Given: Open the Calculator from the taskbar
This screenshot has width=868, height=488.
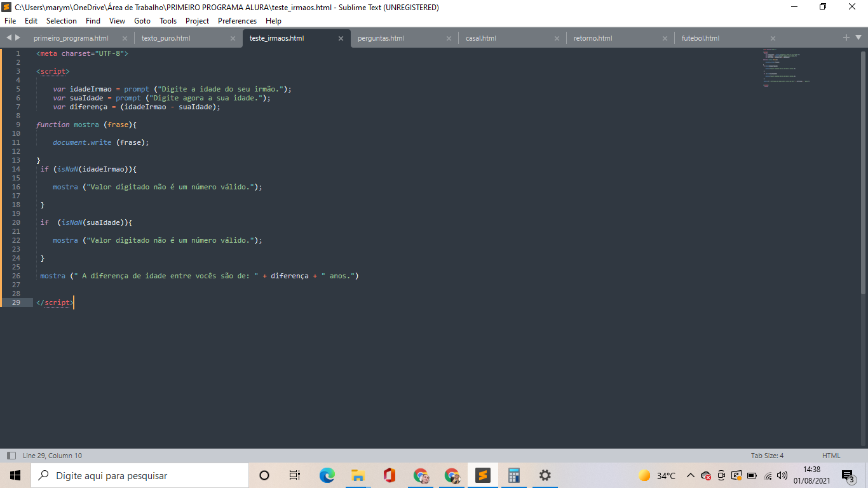Looking at the screenshot, I should 514,475.
